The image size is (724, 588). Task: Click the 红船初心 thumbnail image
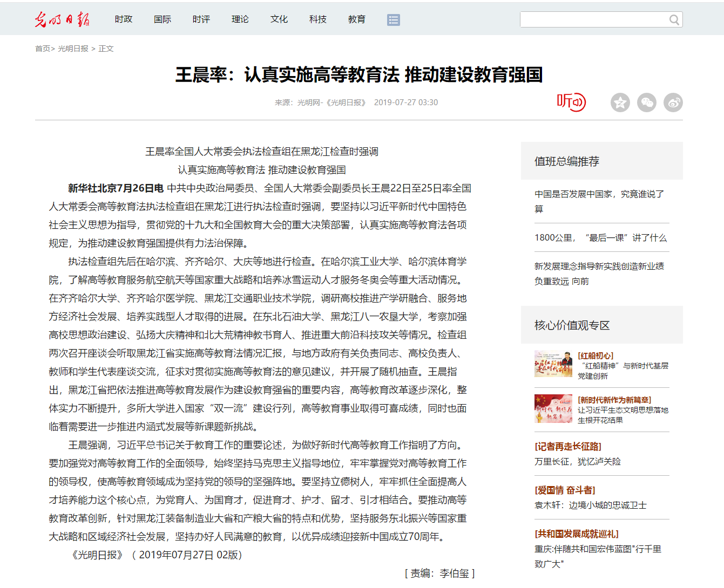553,364
